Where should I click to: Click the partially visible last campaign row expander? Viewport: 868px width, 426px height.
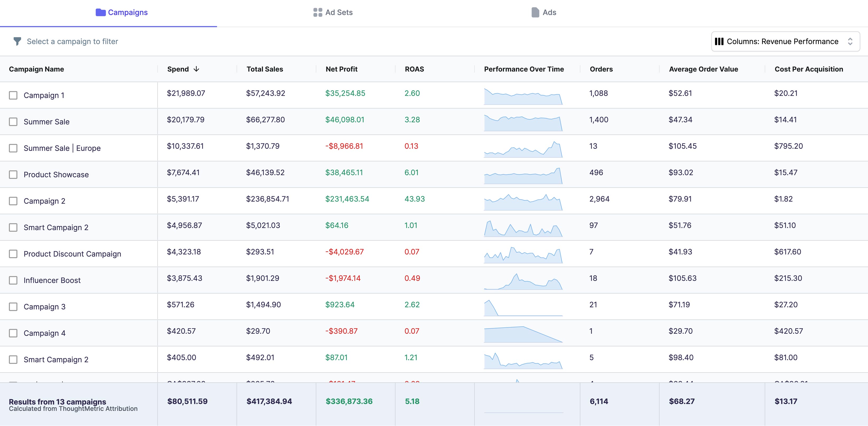(x=14, y=381)
